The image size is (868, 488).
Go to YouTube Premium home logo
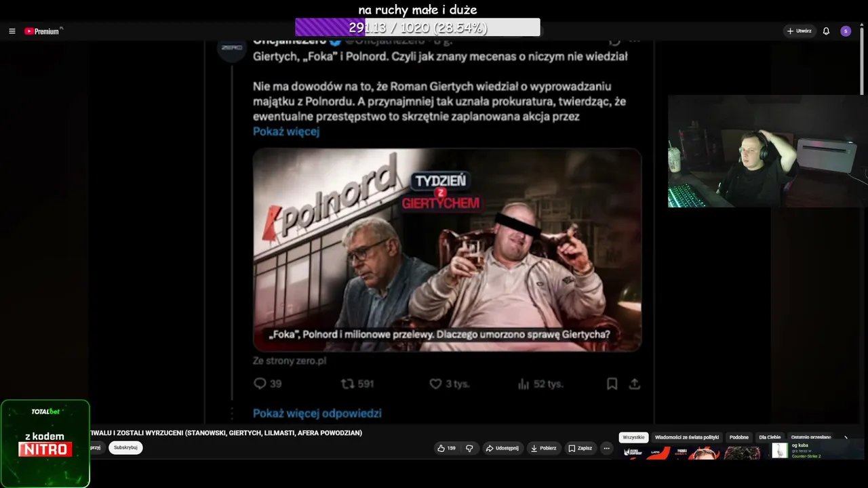[x=43, y=31]
